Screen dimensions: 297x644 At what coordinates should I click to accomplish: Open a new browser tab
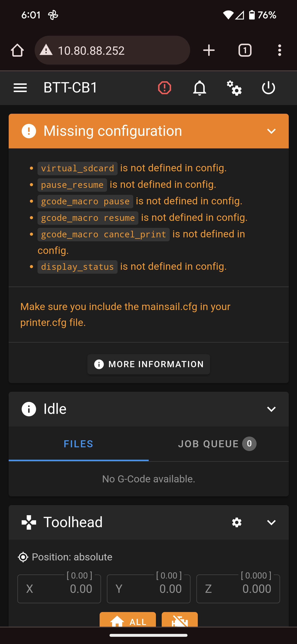point(209,50)
